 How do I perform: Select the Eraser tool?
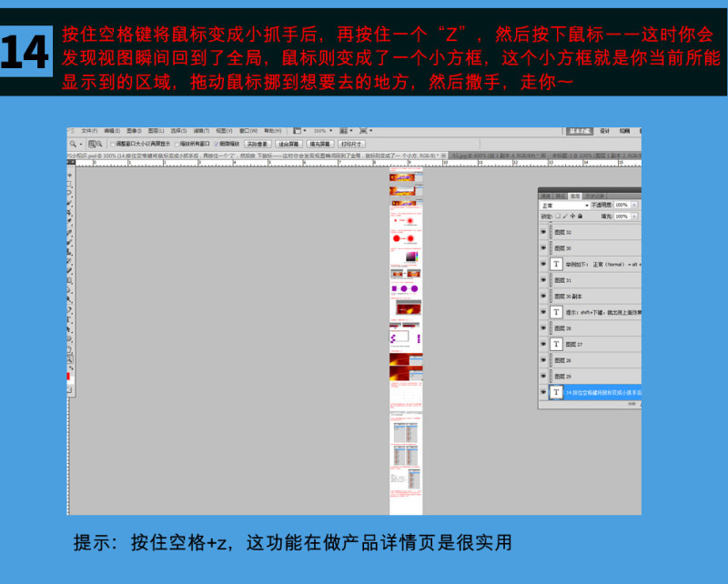(x=70, y=270)
